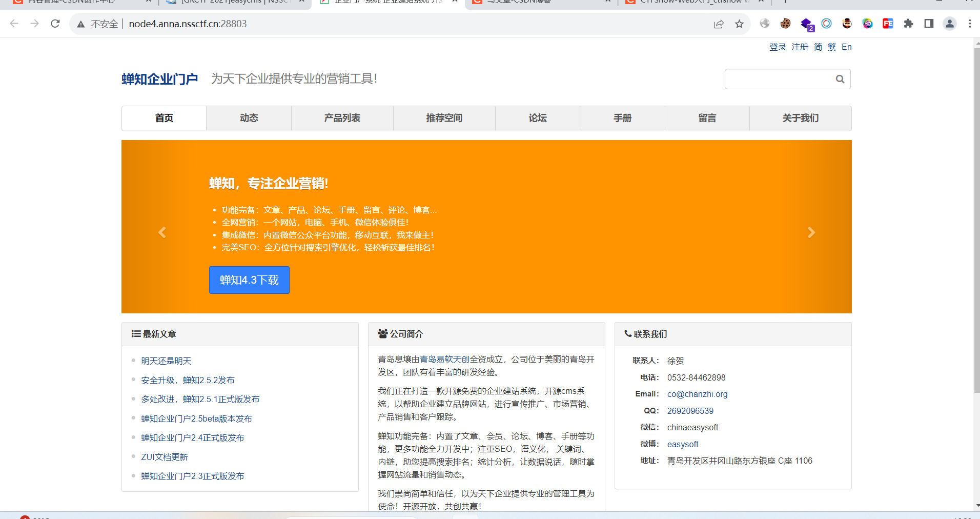980x519 pixels.
Task: Show previous carousel slide
Action: tap(162, 232)
